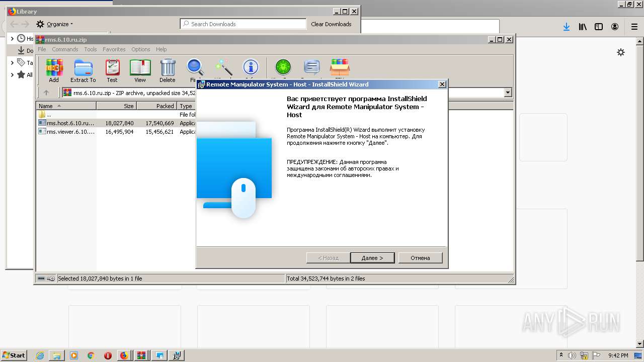This screenshot has height=362, width=644.
Task: Click the taskbar clock showing 9:42 PM
Action: (x=618, y=355)
